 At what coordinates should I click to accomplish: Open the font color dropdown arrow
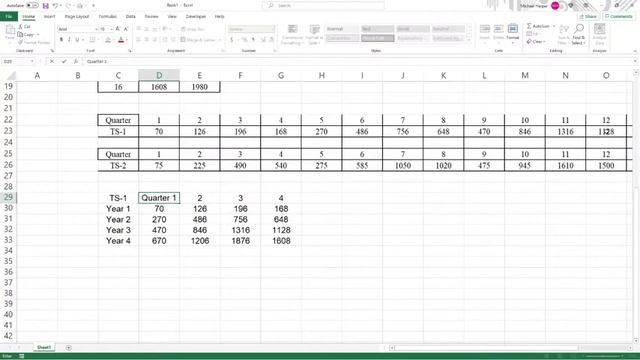click(x=127, y=40)
